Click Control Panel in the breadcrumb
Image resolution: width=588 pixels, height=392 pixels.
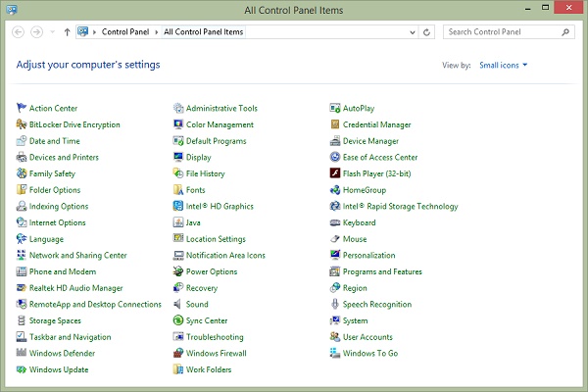pyautogui.click(x=125, y=32)
